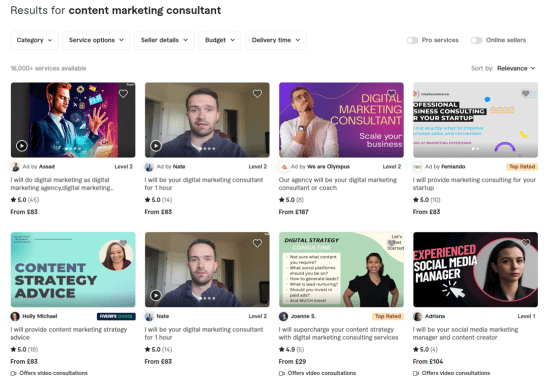Click Joanne S. Top Rated badge
Image resolution: width=551 pixels, height=378 pixels.
388,317
